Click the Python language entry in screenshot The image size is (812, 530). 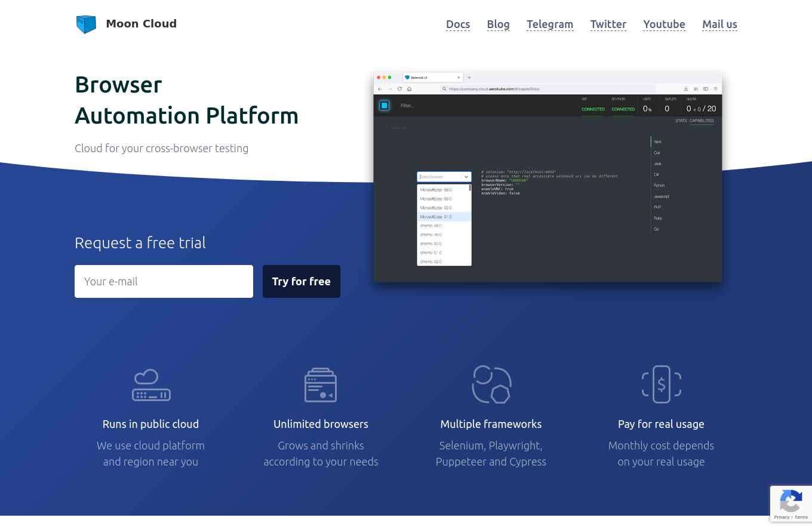[x=659, y=186]
